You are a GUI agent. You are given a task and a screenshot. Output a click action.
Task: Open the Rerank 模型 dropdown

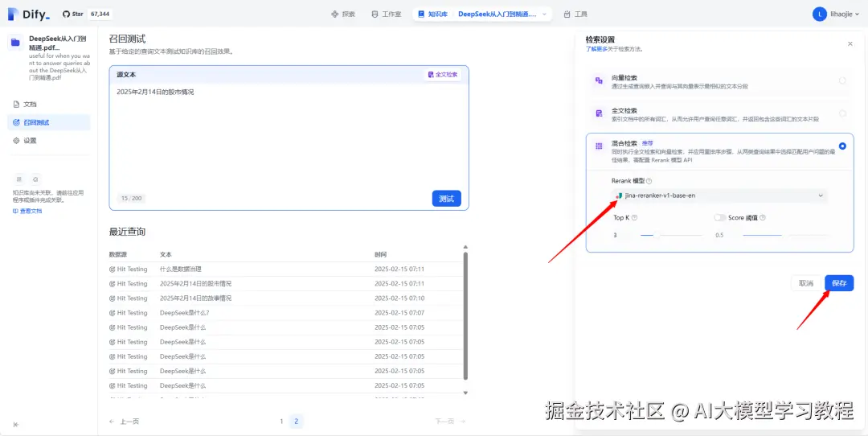[x=719, y=195]
